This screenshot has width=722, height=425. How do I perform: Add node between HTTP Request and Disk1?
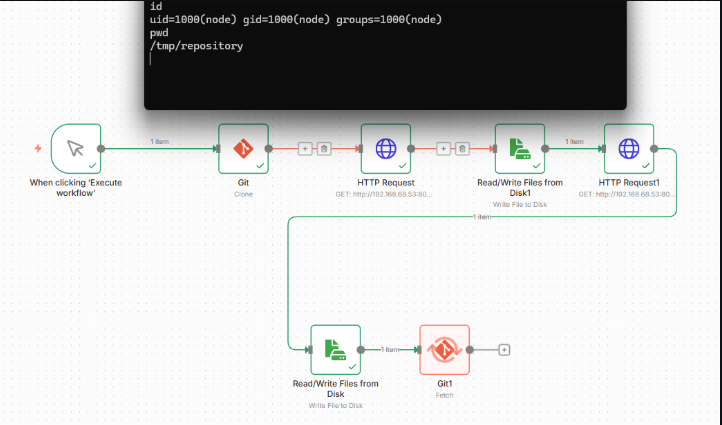(444, 149)
